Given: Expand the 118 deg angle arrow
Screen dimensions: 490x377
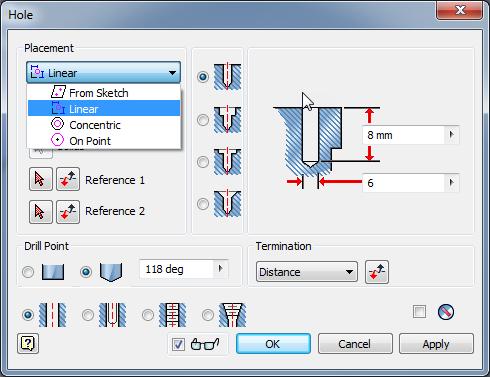Looking at the screenshot, I should point(220,269).
